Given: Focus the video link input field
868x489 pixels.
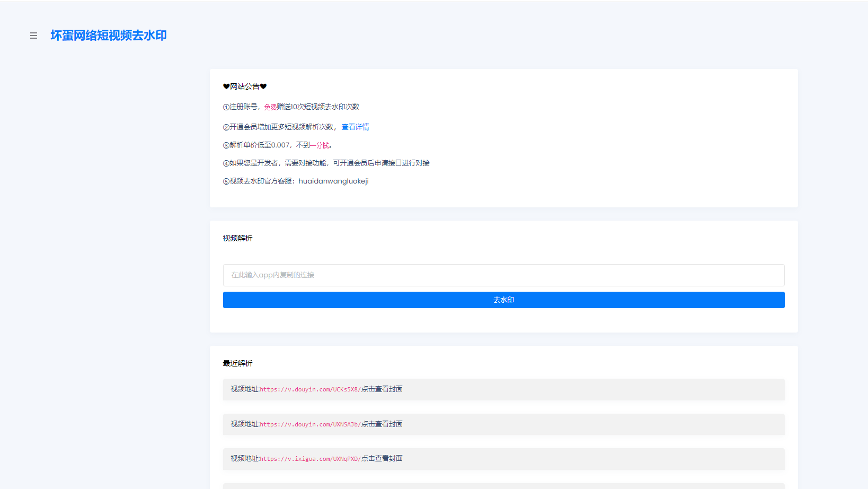Looking at the screenshot, I should (503, 275).
